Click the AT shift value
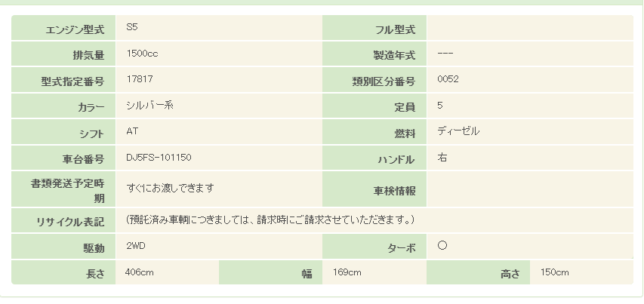This screenshot has height=304, width=644. pos(133,131)
